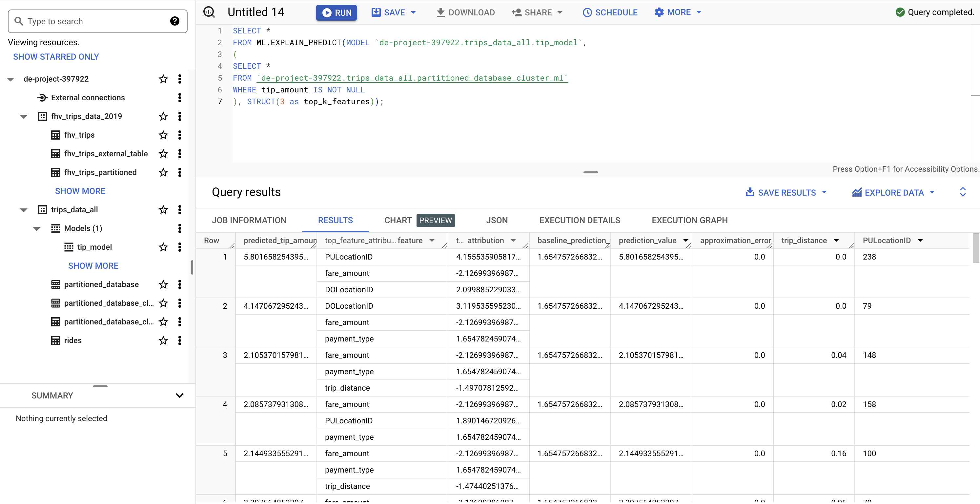The height and width of the screenshot is (504, 980).
Task: Open actions menu for fhv_trips_data_2019
Action: coord(179,116)
